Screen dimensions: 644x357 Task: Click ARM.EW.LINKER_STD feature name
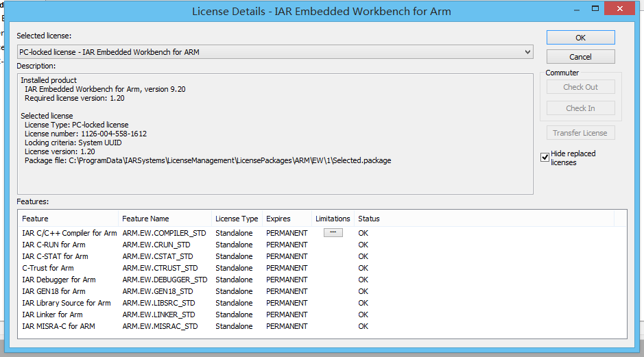(159, 315)
